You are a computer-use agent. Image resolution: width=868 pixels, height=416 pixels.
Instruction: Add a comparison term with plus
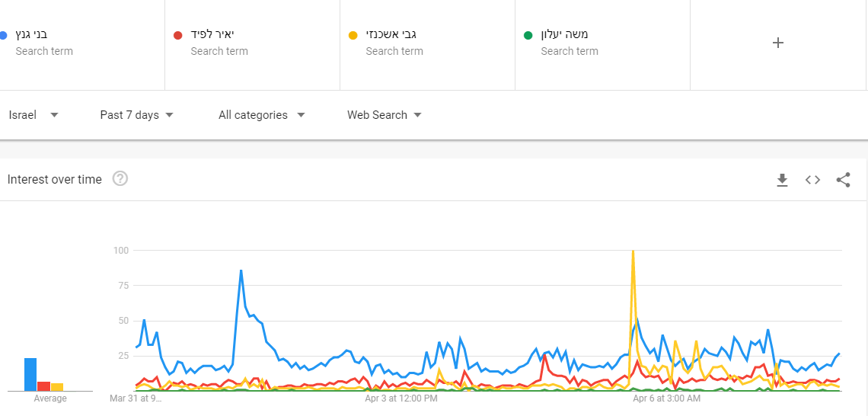pos(778,43)
